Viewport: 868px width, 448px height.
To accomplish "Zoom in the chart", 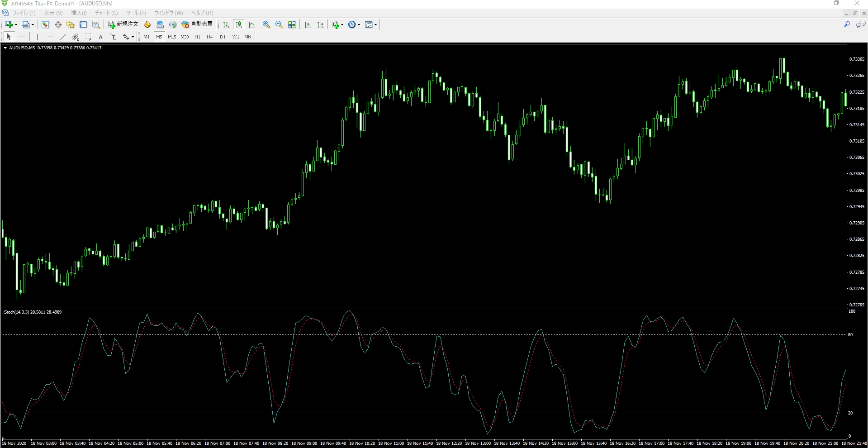I will tap(266, 24).
